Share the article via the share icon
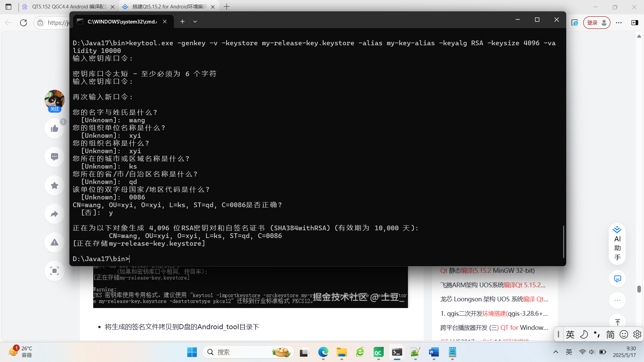 tap(54, 214)
